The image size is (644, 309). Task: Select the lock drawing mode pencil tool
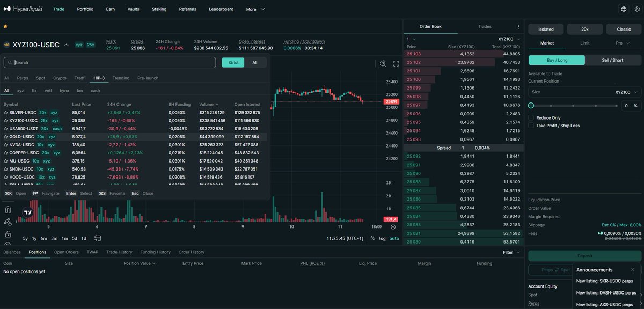(x=8, y=222)
